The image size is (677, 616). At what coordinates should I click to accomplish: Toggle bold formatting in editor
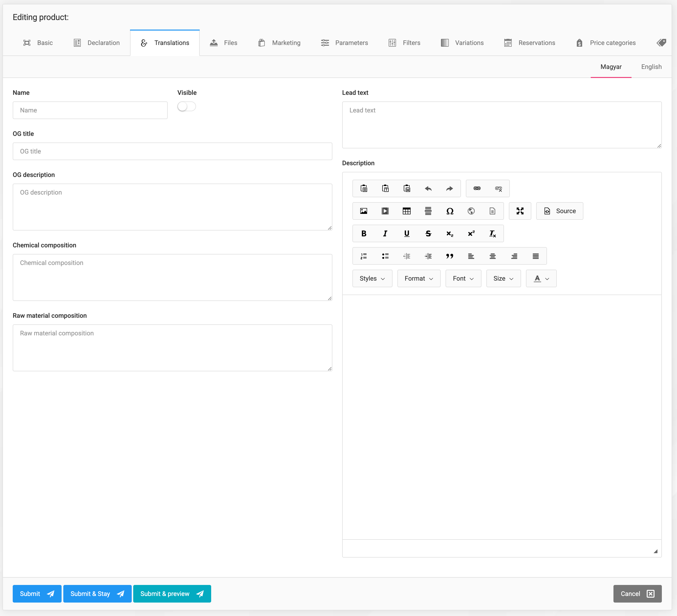[x=363, y=233]
